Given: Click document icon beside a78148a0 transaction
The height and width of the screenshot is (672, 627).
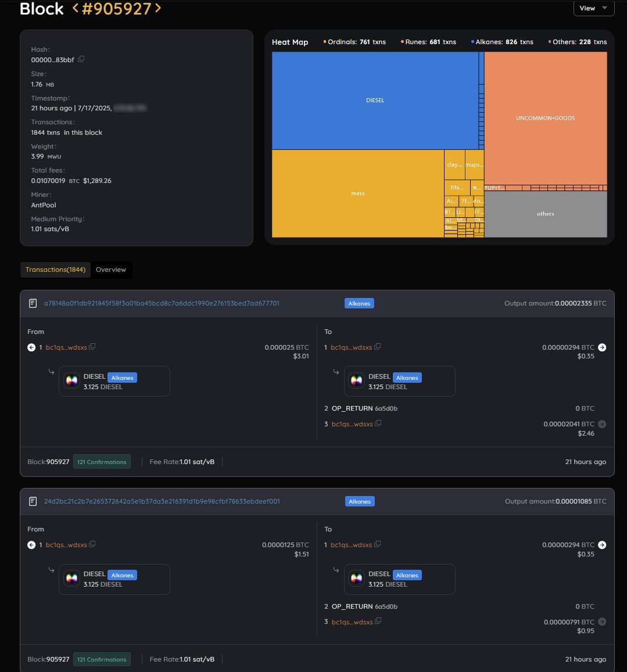Looking at the screenshot, I should click(x=33, y=303).
